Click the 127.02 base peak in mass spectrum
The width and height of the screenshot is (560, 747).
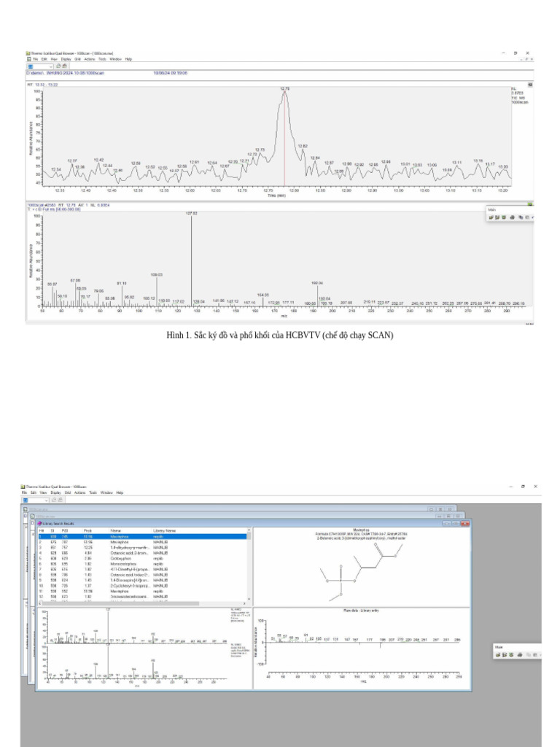point(192,260)
